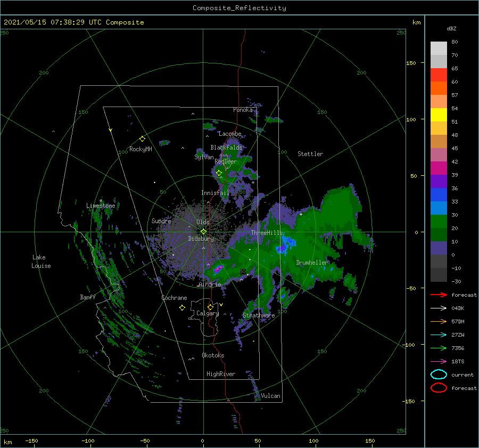This screenshot has height=448, width=479.
Task: Click the bright green swatch between 30 and 20 dBZ
Action: [439, 222]
